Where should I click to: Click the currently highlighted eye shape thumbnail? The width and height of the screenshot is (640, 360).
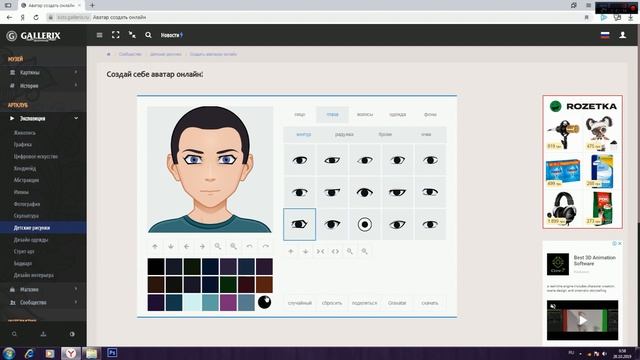[x=300, y=224]
